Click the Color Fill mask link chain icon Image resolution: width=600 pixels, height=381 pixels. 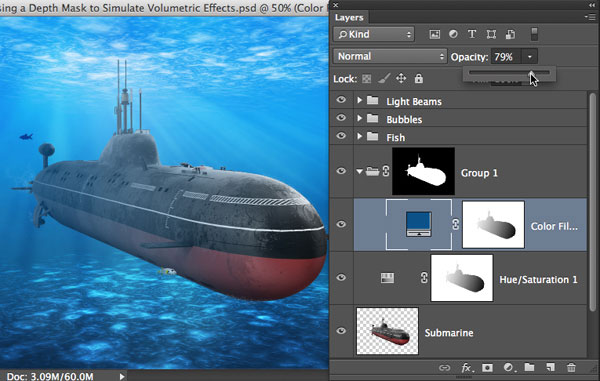(455, 224)
